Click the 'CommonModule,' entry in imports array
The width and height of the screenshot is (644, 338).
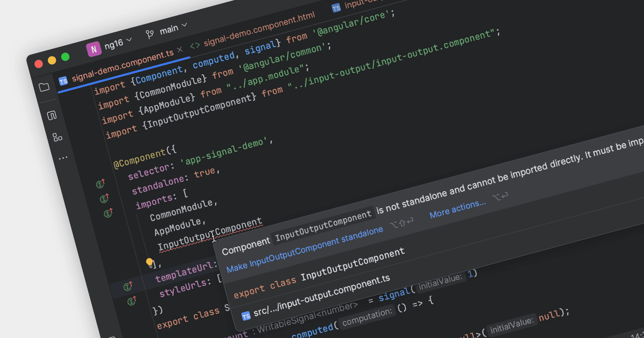click(x=184, y=210)
